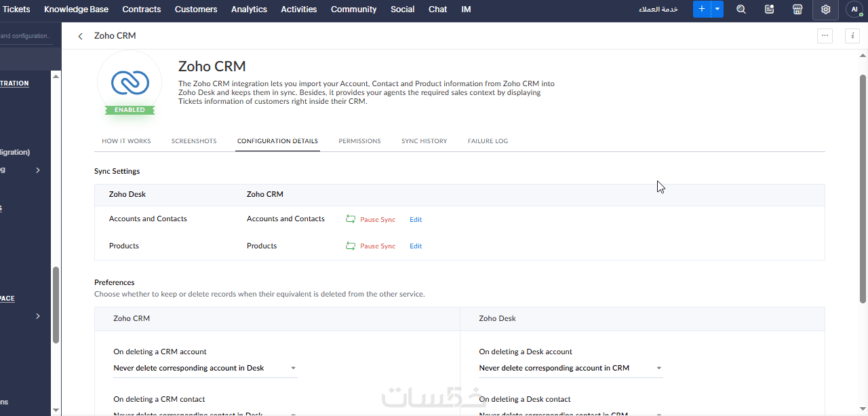Click sync icon in Accounts and Contacts row
This screenshot has height=416, width=868.
click(x=351, y=219)
